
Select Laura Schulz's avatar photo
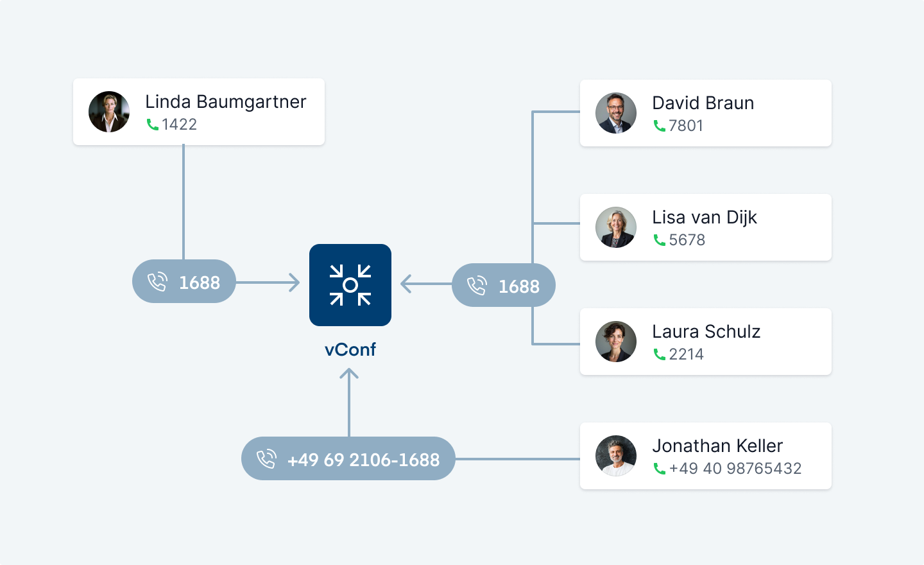616,342
